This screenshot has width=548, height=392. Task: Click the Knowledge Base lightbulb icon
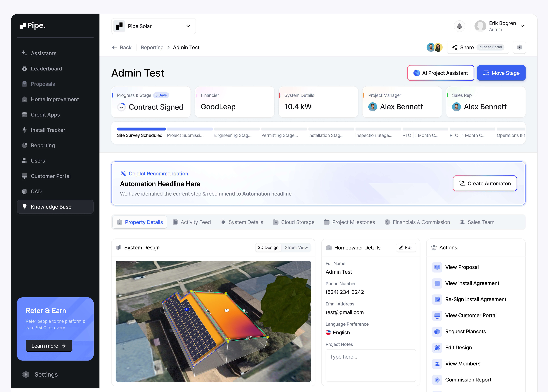coord(24,207)
